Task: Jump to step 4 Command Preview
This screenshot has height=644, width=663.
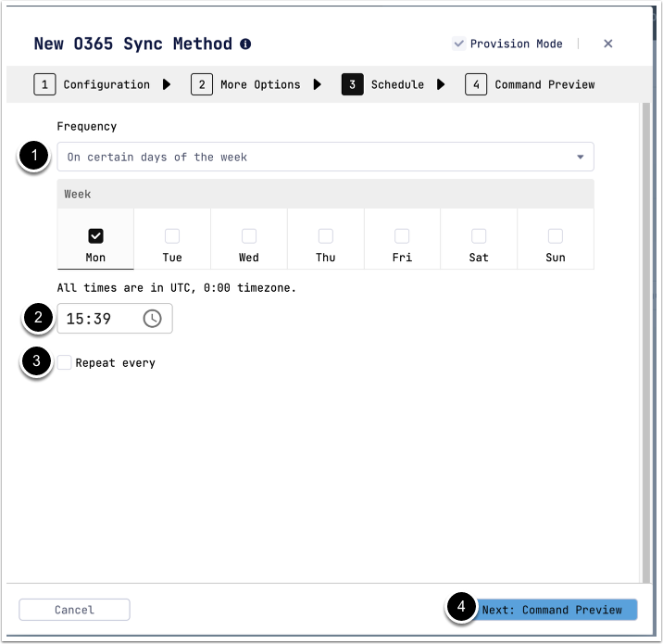Action: pyautogui.click(x=531, y=84)
